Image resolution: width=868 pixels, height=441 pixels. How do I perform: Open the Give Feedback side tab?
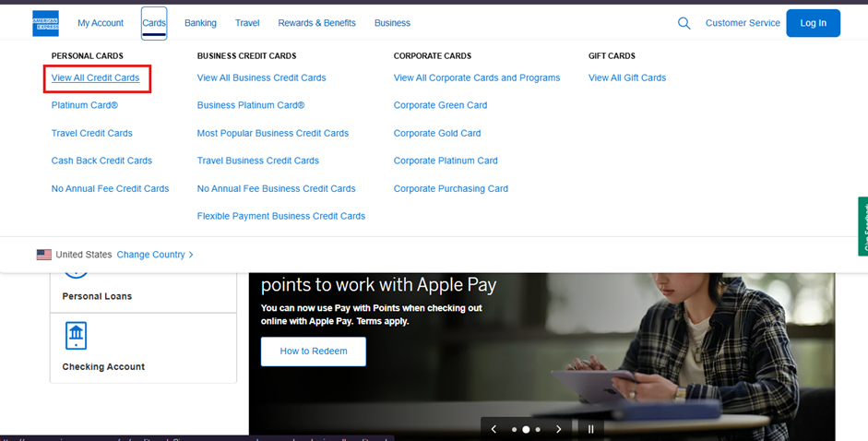863,226
